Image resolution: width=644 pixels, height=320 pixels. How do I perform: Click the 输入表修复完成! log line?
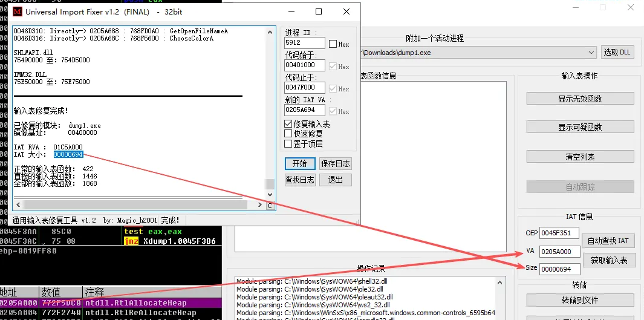(x=41, y=111)
